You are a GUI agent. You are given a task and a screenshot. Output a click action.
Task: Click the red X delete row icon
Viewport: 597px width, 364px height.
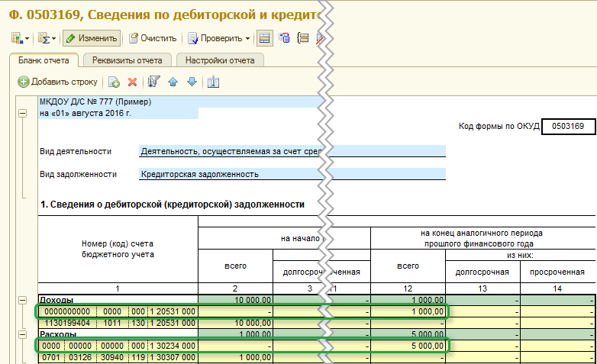[x=133, y=82]
